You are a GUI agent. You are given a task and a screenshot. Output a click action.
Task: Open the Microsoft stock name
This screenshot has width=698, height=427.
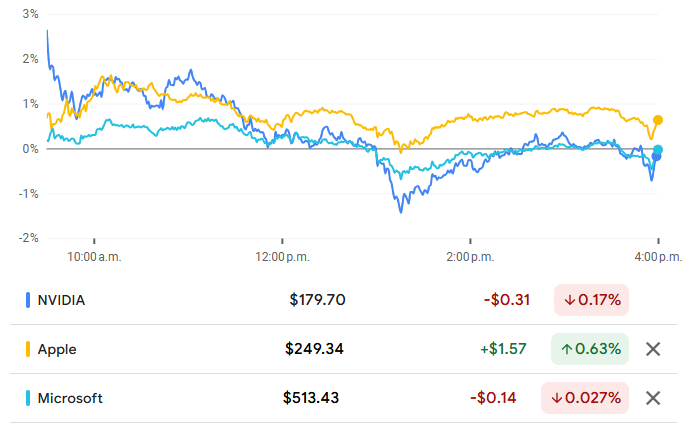coord(70,398)
